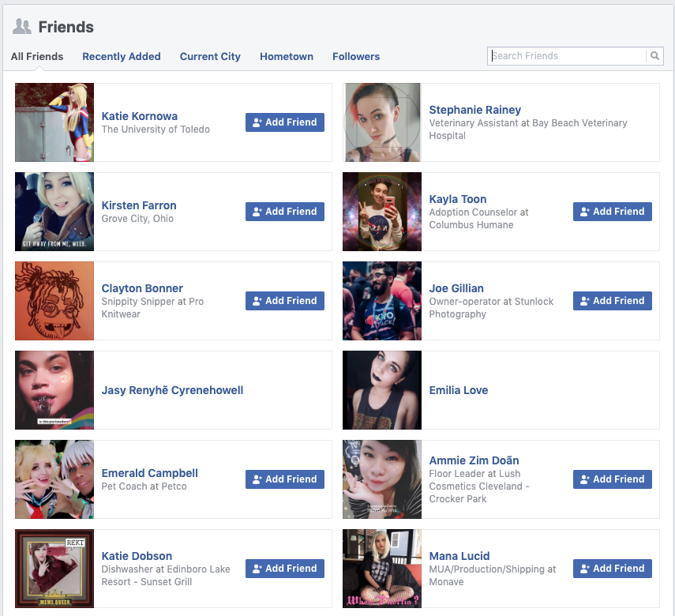Visit Kayla Toon's profile name link

[458, 199]
